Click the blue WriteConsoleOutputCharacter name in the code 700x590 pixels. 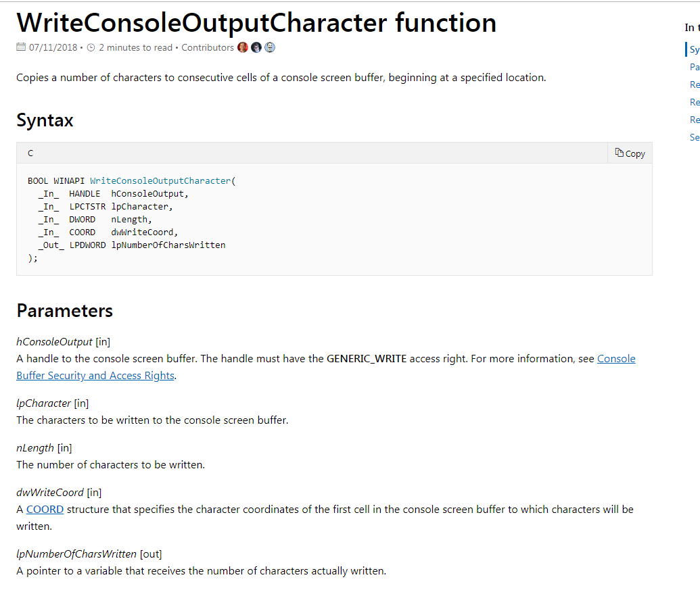tap(160, 181)
